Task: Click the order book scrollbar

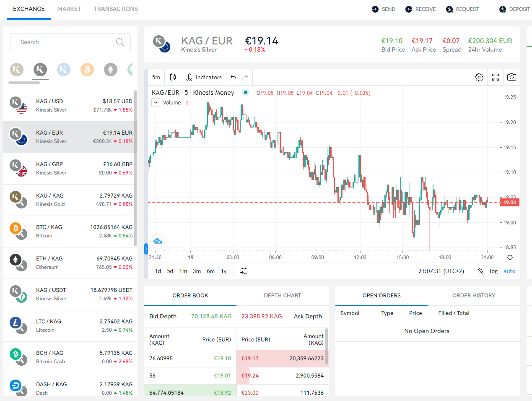Action: tap(327, 346)
